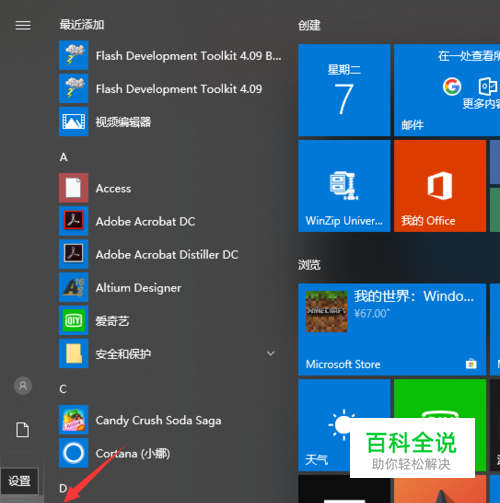Launch Candy Crush Soda Saga icon
The height and width of the screenshot is (503, 500).
click(74, 420)
